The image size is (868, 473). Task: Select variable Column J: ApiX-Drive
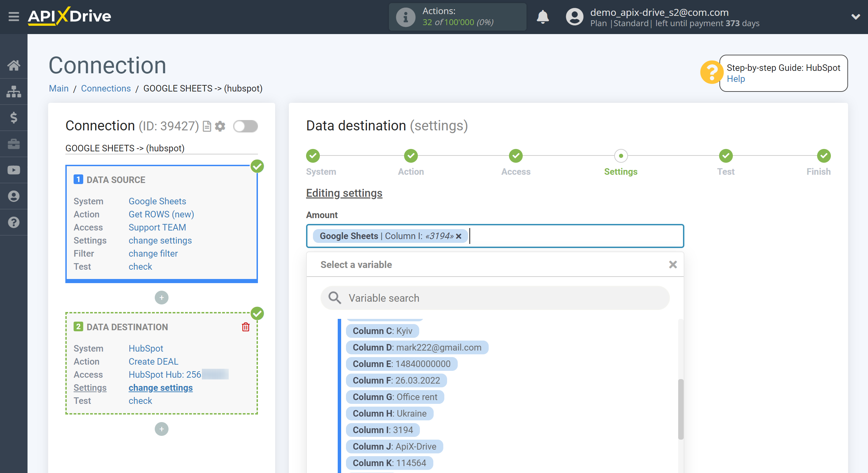click(x=394, y=447)
